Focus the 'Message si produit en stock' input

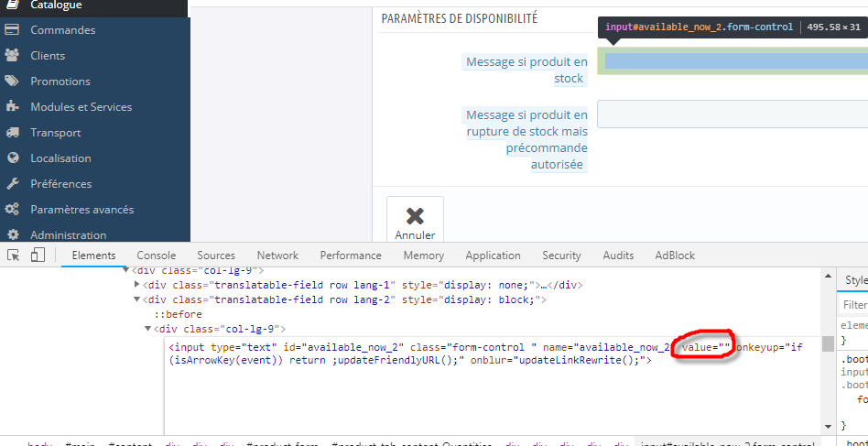click(x=732, y=60)
